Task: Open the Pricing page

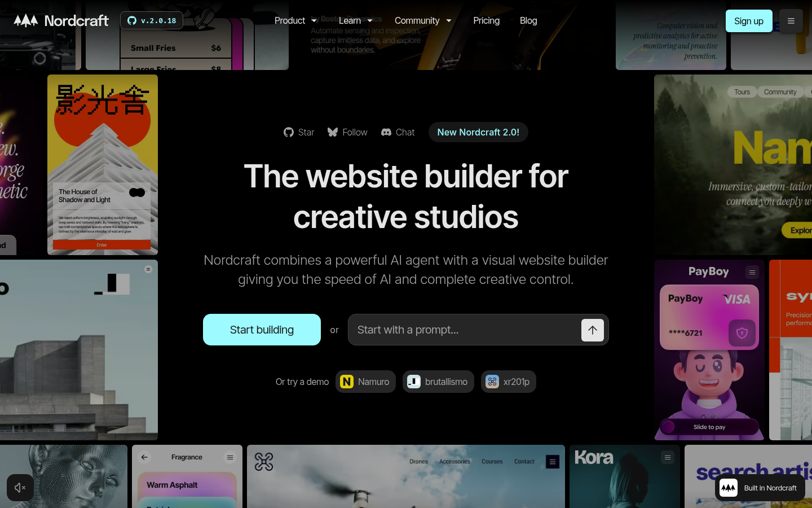Action: 486,20
